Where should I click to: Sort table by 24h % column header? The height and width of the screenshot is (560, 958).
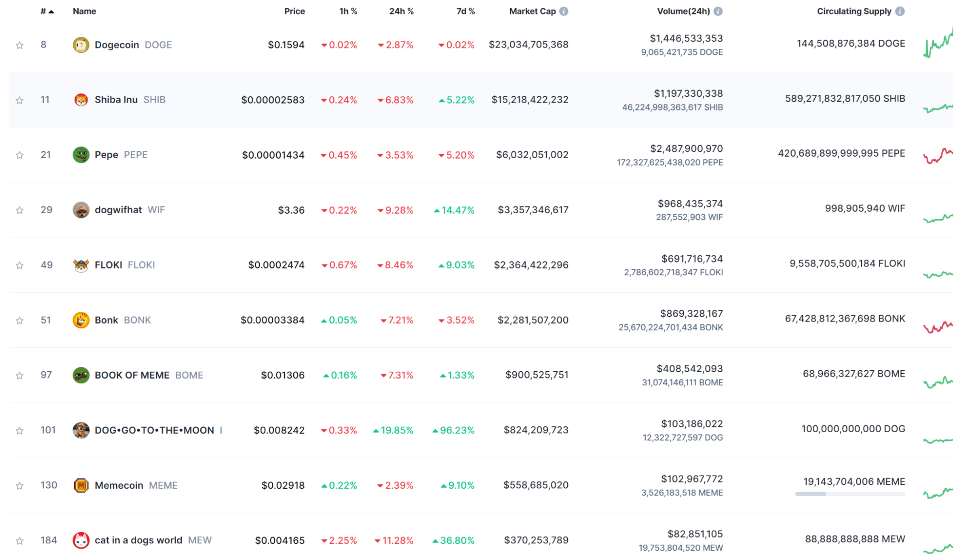tap(401, 11)
